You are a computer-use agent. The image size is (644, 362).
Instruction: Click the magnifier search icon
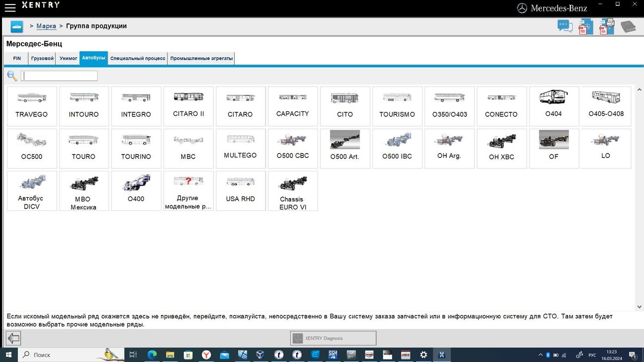12,76
